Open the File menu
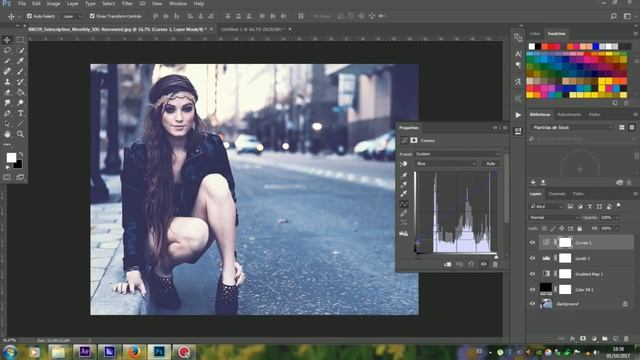Screen dimensions: 640x360 22,4
